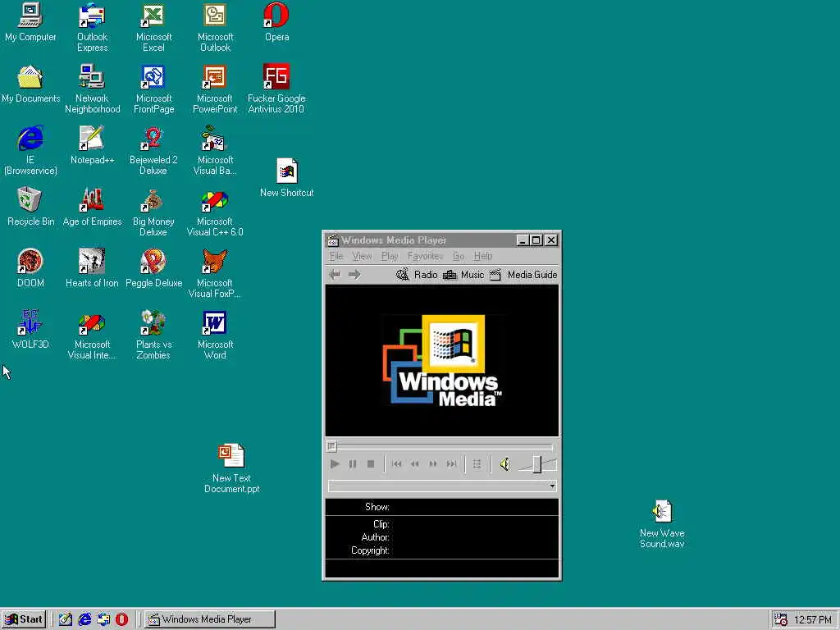
Task: Click Skip Back to previous track button
Action: click(396, 464)
